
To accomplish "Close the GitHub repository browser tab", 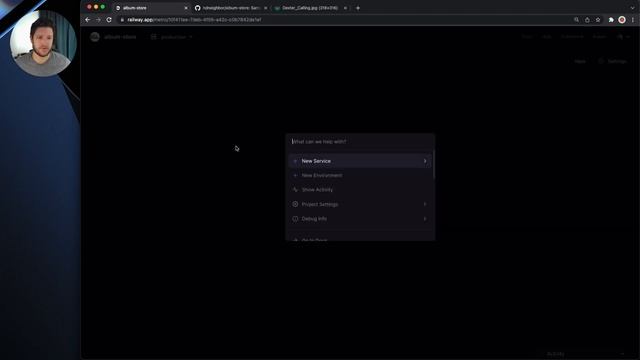I will 265,8.
